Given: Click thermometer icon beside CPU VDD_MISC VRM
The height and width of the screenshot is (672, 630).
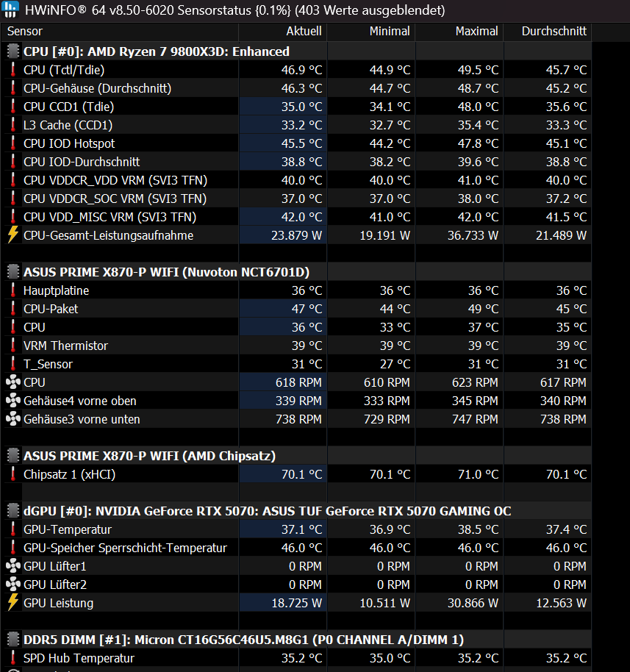Looking at the screenshot, I should pos(13,217).
